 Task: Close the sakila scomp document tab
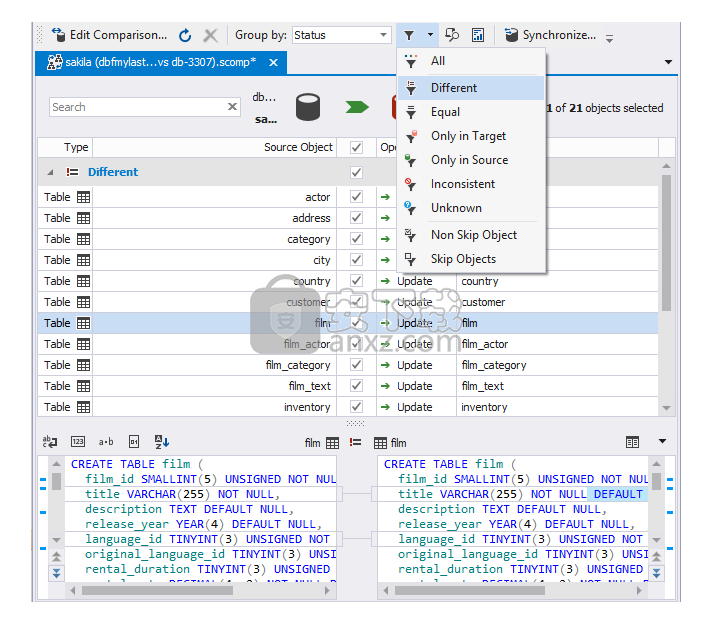(274, 63)
